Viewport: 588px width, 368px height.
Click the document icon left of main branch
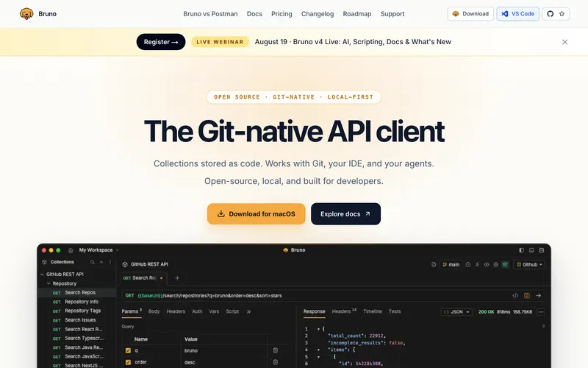pyautogui.click(x=434, y=265)
